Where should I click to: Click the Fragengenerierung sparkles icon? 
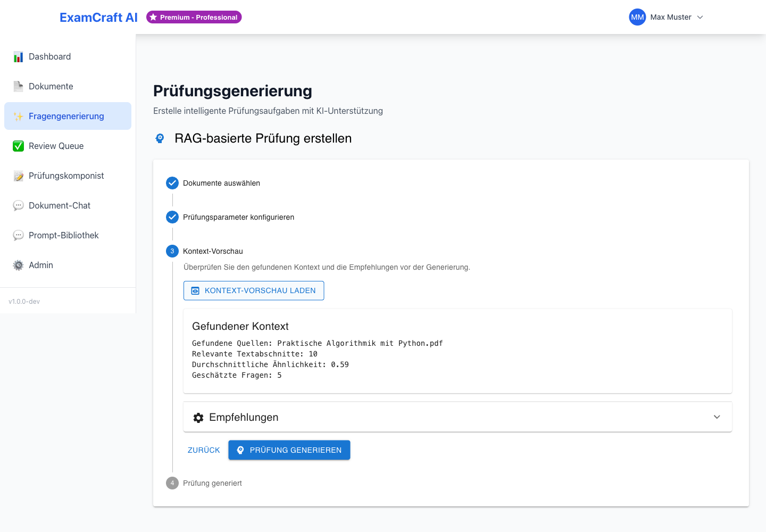click(x=19, y=117)
